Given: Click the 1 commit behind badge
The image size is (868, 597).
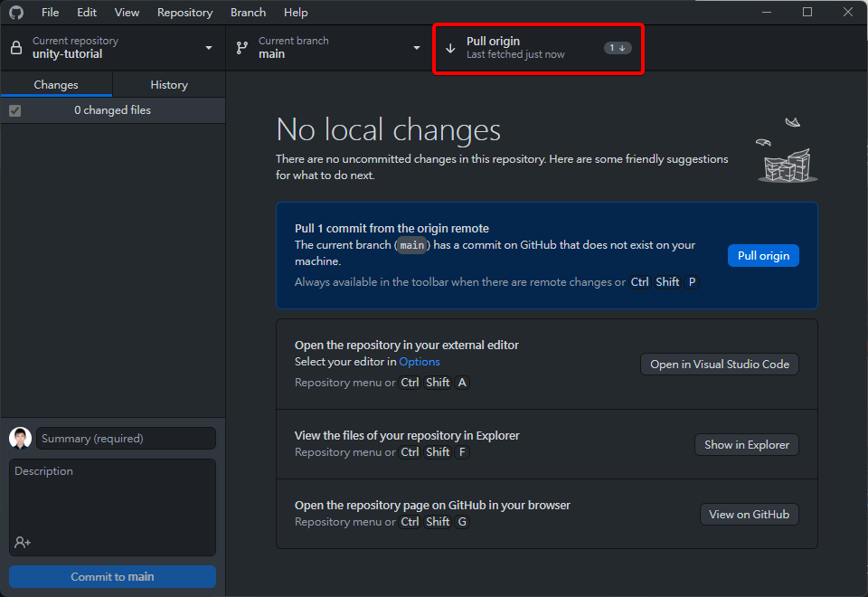Looking at the screenshot, I should tap(618, 48).
